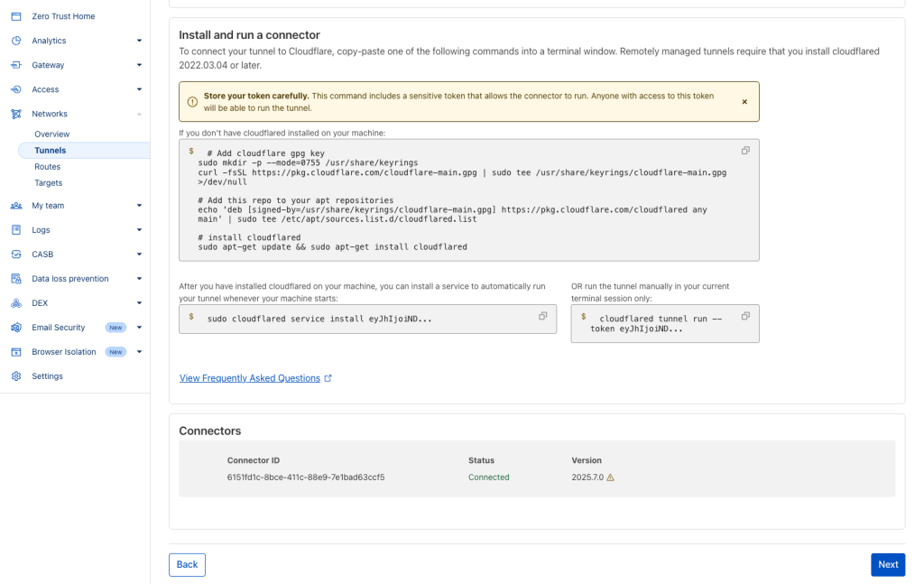Click the New badge beside Browser Isolation

coord(115,352)
